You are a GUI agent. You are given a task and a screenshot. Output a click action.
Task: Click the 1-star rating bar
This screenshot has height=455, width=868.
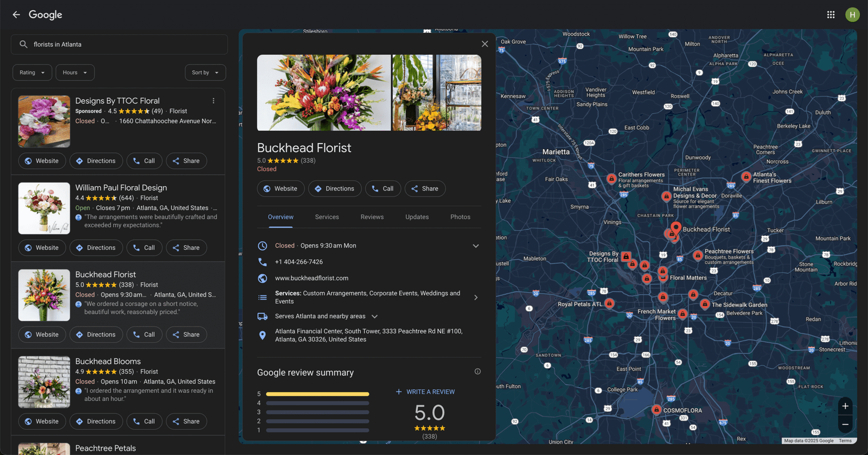tap(317, 431)
